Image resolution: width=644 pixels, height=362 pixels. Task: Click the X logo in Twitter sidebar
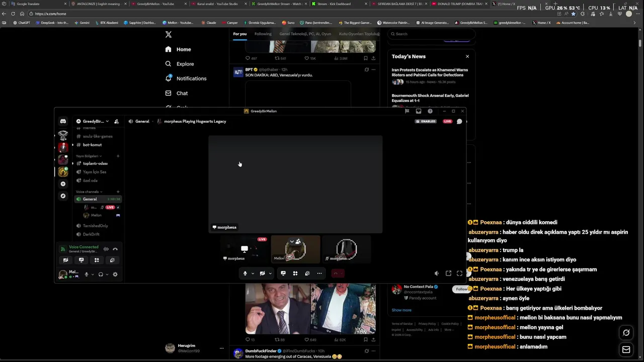(169, 34)
